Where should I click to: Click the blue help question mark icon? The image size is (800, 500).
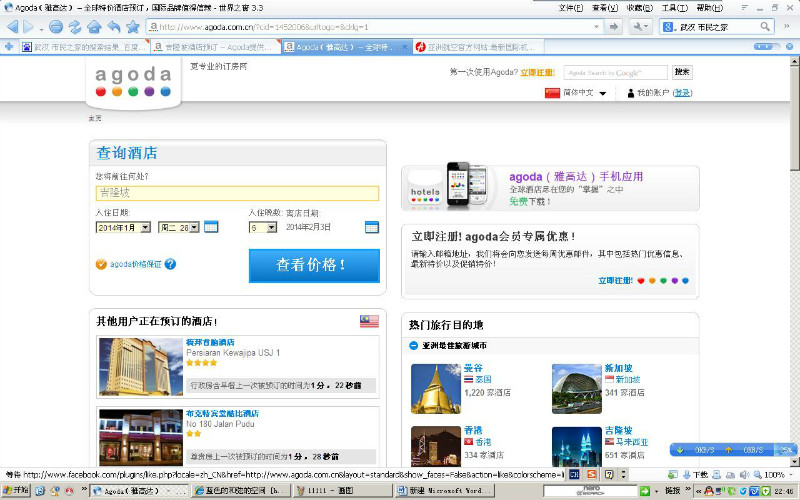point(170,264)
